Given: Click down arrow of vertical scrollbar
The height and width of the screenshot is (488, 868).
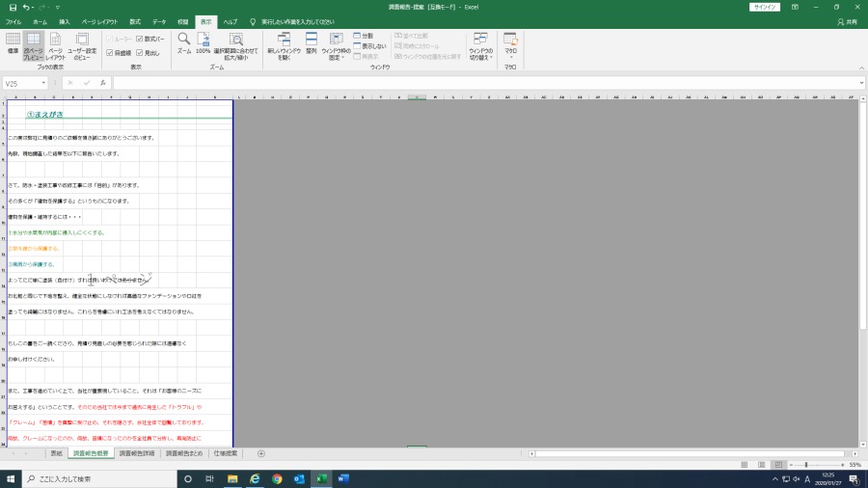Looking at the screenshot, I should (863, 445).
